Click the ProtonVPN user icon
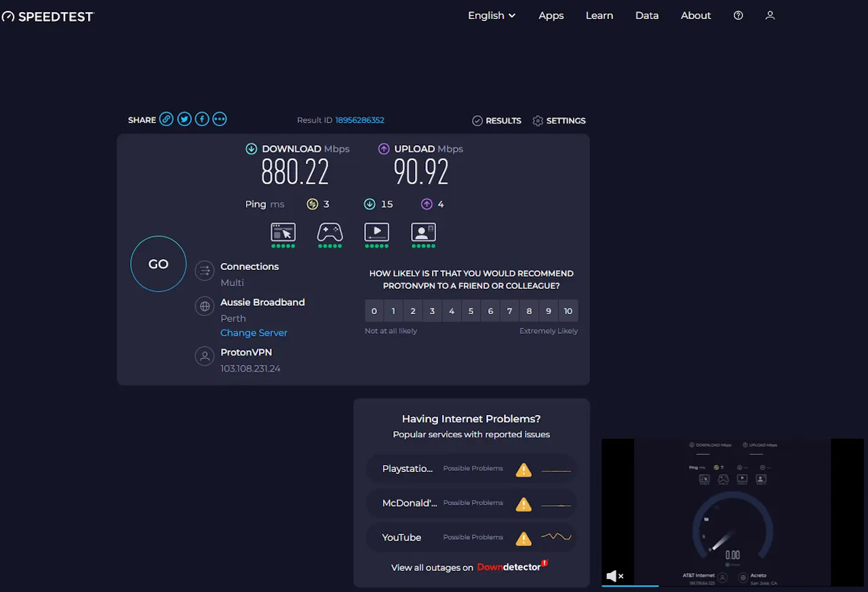The height and width of the screenshot is (592, 868). click(204, 356)
